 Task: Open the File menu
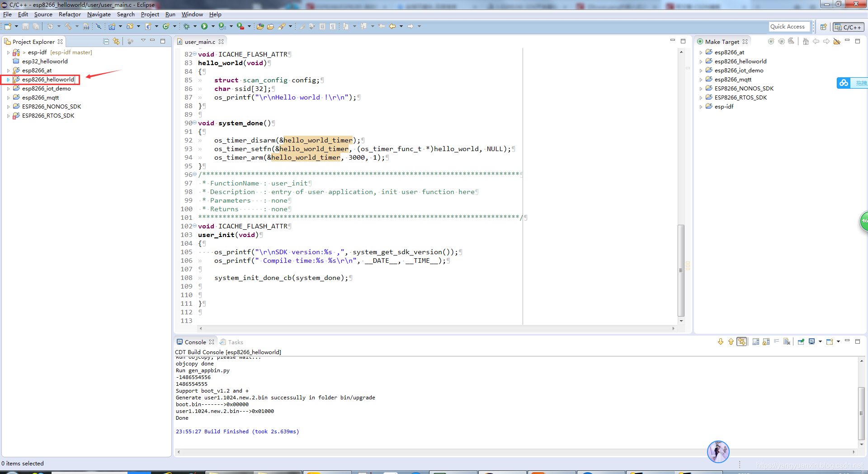click(x=7, y=14)
